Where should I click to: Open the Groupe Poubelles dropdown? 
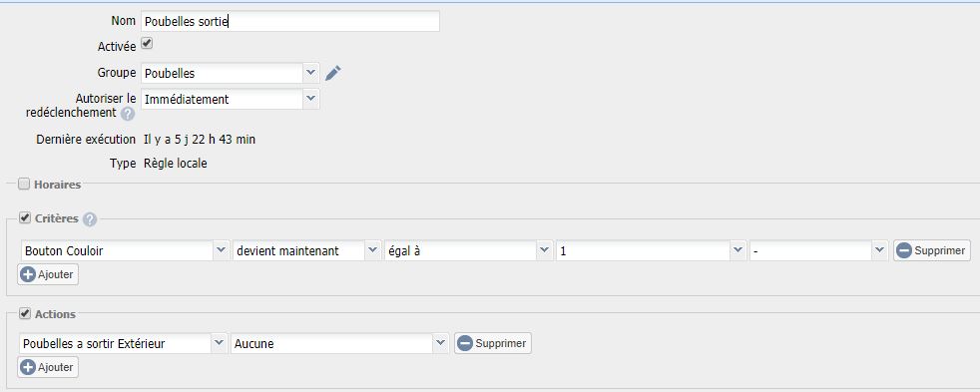click(x=230, y=73)
